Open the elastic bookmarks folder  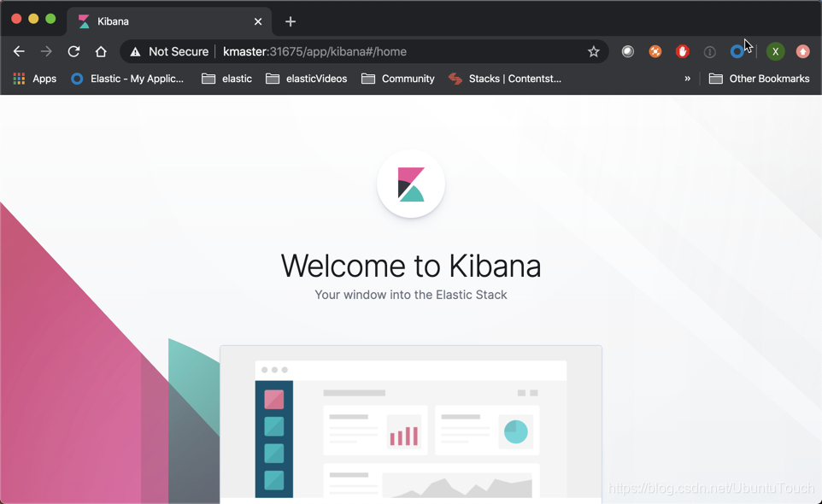point(227,79)
